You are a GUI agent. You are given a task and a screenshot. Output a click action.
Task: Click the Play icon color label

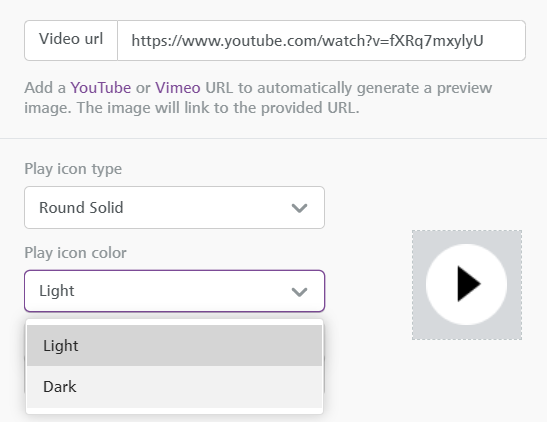(75, 253)
